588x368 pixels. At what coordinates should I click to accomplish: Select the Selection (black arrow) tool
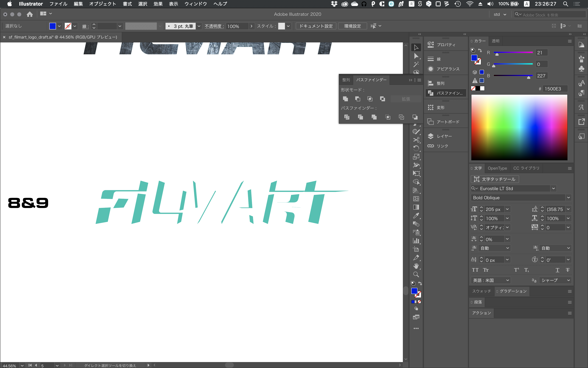pyautogui.click(x=416, y=47)
